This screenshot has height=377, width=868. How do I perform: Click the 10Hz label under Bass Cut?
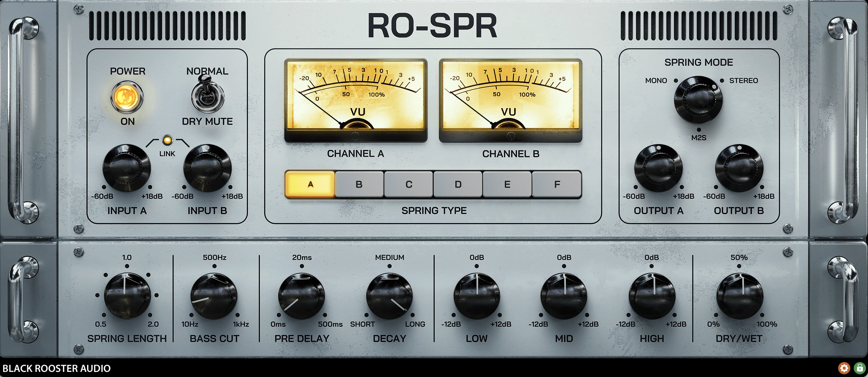pyautogui.click(x=190, y=324)
